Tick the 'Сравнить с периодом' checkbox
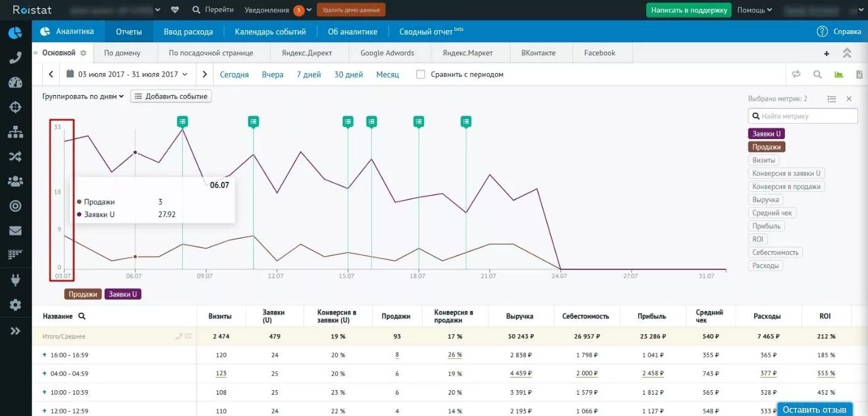The width and height of the screenshot is (868, 416). pyautogui.click(x=421, y=74)
